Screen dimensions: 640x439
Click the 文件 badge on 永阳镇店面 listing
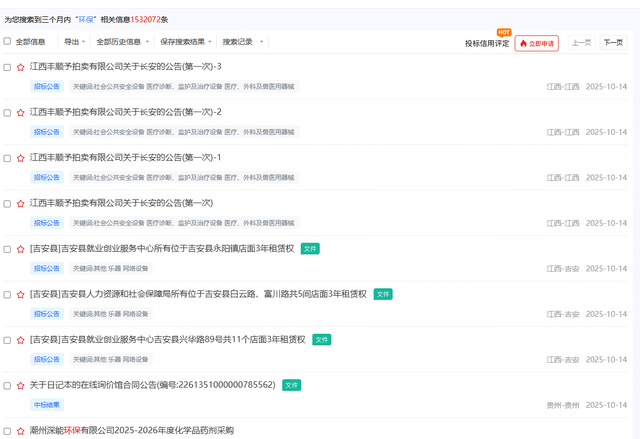point(310,249)
